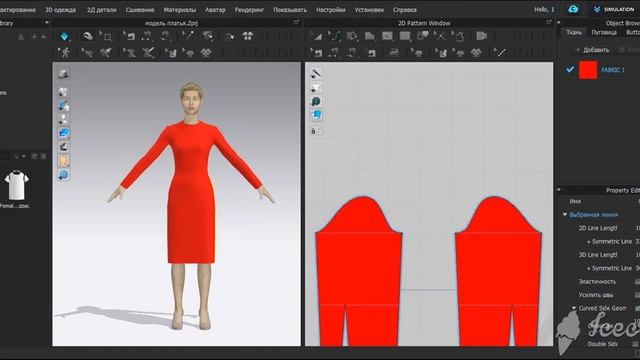Click top icon in 2D window sidebar

coord(316,74)
